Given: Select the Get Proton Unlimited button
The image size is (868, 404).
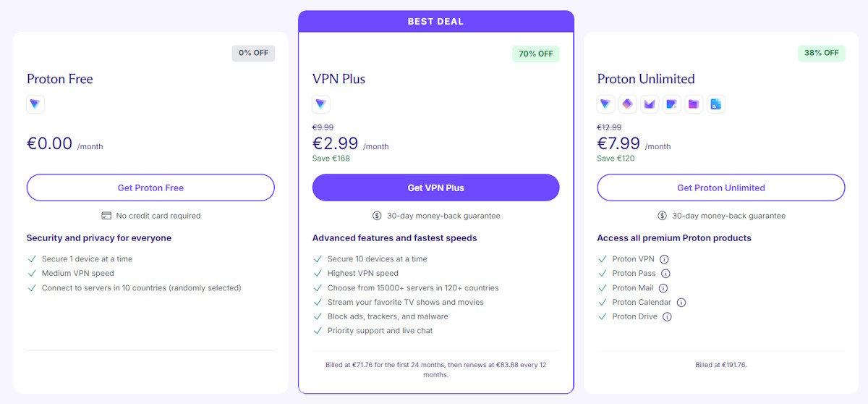Looking at the screenshot, I should [x=720, y=188].
